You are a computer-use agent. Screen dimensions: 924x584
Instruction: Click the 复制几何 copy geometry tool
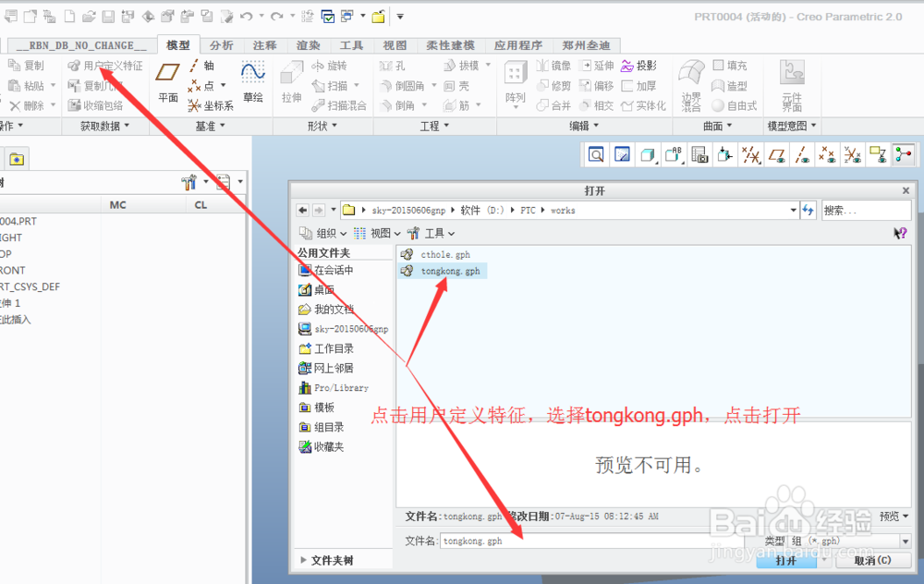point(94,86)
